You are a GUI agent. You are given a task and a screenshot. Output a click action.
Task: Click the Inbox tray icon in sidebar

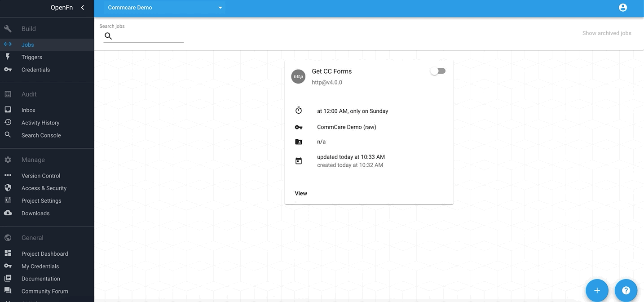[8, 110]
